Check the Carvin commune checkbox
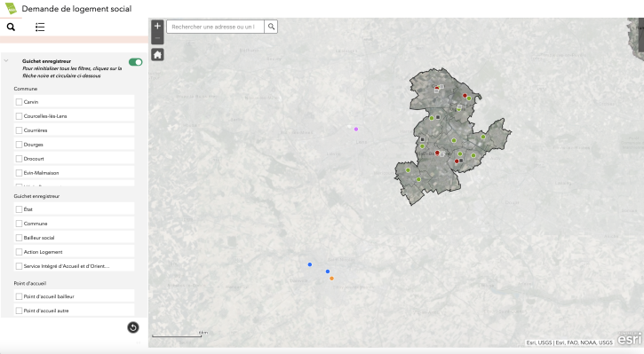Viewport: 644px width, 354px height. [19, 102]
